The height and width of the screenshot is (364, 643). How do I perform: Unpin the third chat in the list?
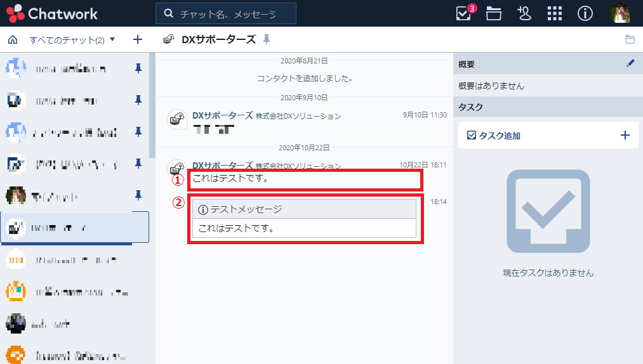point(138,132)
